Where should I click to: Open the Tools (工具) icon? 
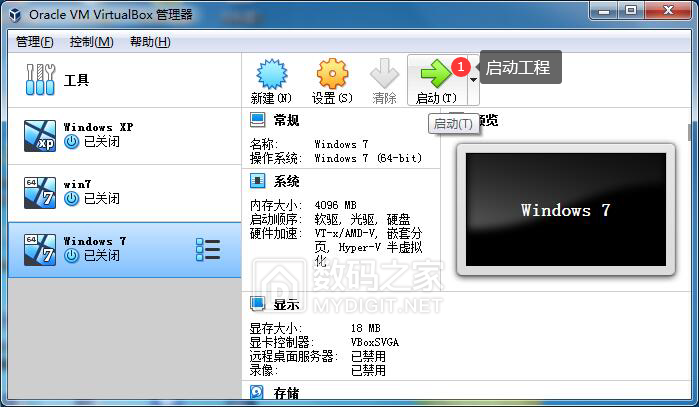tap(41, 80)
